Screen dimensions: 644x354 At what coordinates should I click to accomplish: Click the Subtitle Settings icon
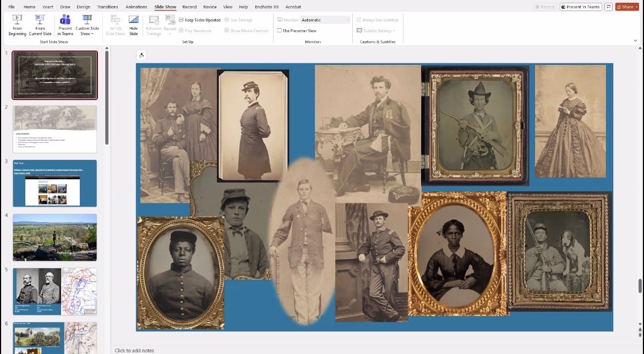[x=359, y=31]
